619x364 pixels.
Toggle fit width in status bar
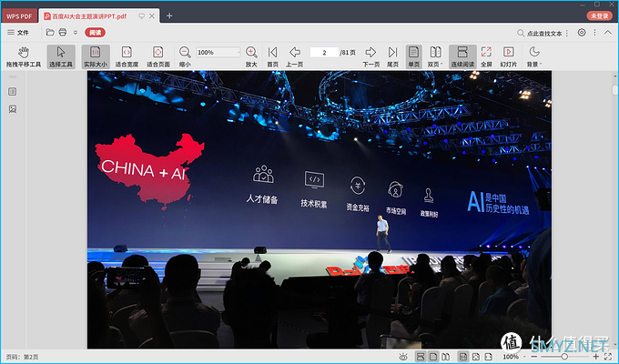[x=488, y=357]
